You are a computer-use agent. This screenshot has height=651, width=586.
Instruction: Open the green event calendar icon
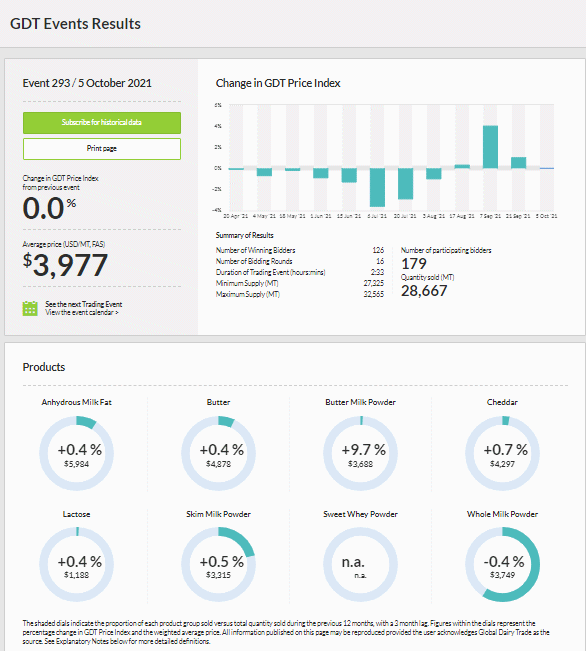pos(30,308)
